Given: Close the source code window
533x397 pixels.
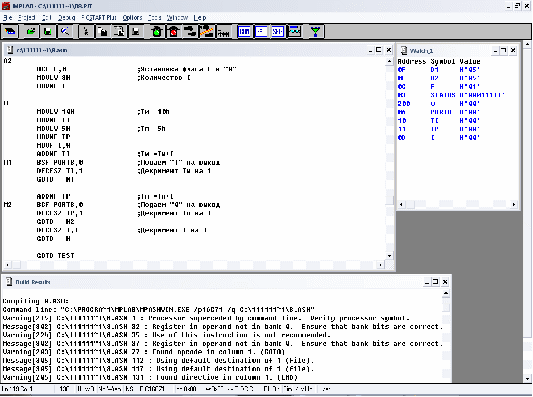Looking at the screenshot, I should [389, 50].
